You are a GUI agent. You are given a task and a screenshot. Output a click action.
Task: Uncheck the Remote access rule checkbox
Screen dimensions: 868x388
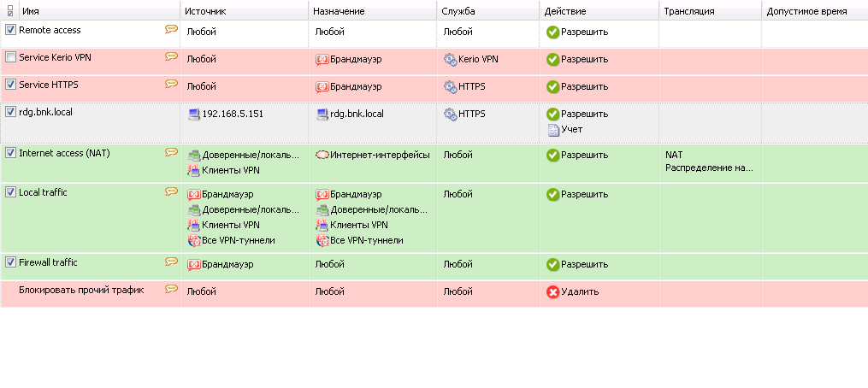click(x=10, y=30)
